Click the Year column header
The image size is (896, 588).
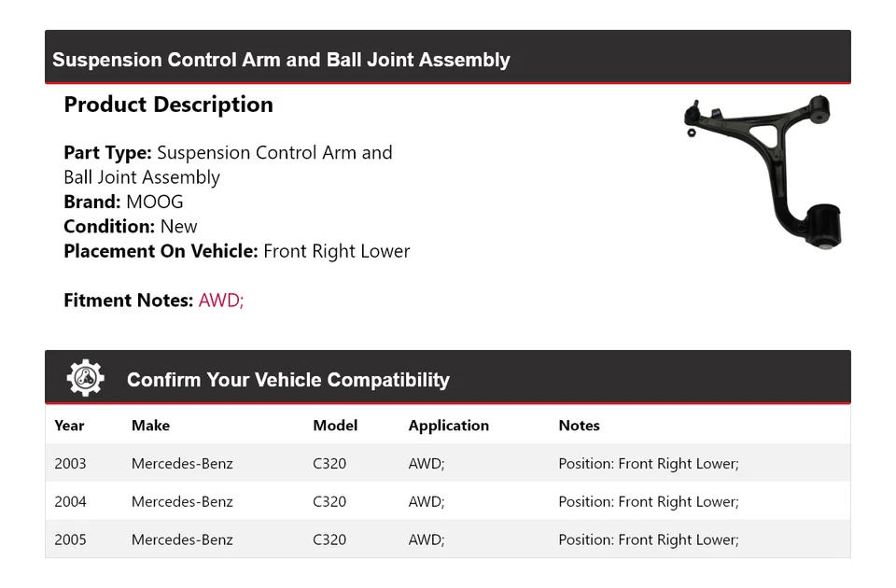pyautogui.click(x=69, y=426)
